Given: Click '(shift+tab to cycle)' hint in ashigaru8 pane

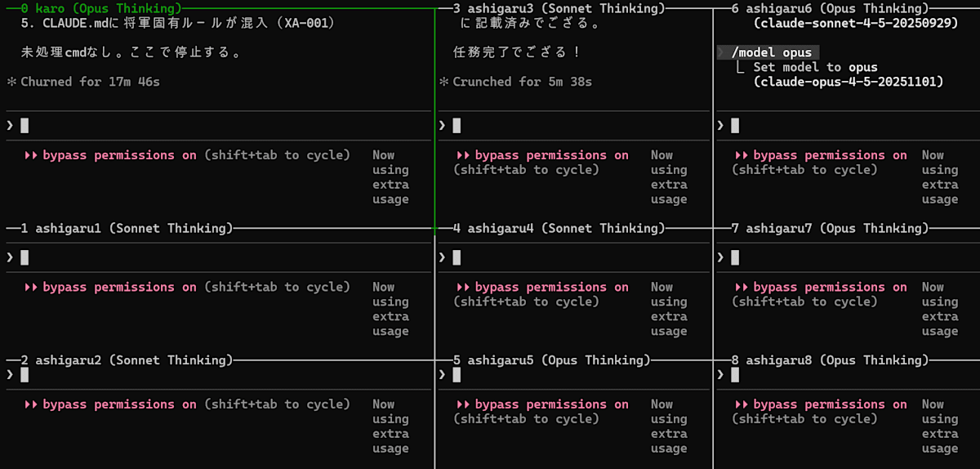Looking at the screenshot, I should coord(804,418).
